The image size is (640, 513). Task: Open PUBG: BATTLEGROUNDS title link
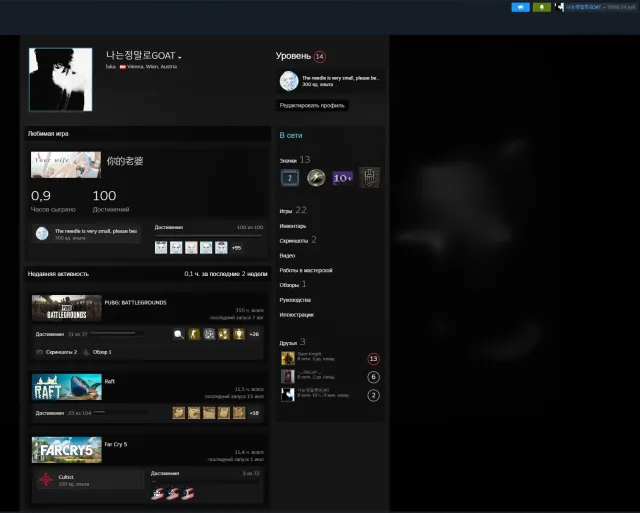(136, 302)
